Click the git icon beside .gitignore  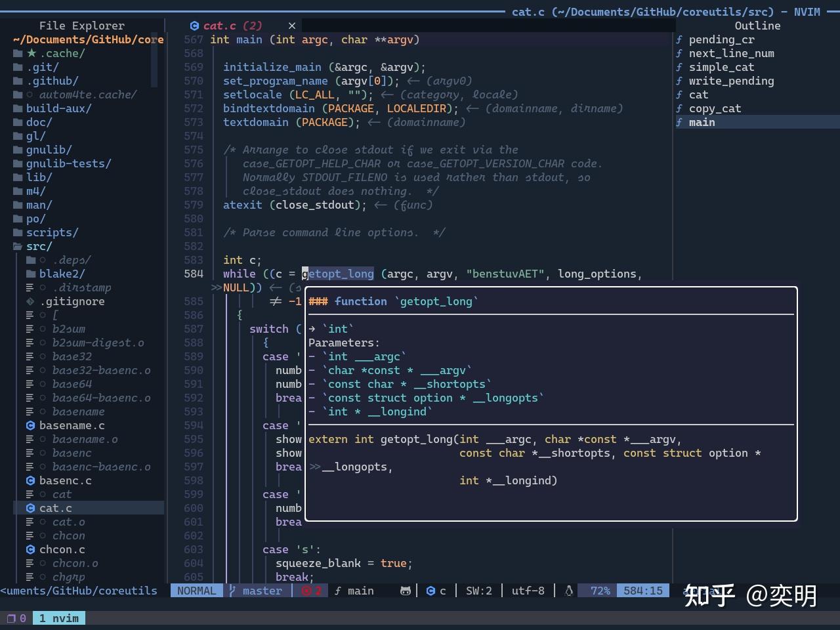tap(30, 301)
